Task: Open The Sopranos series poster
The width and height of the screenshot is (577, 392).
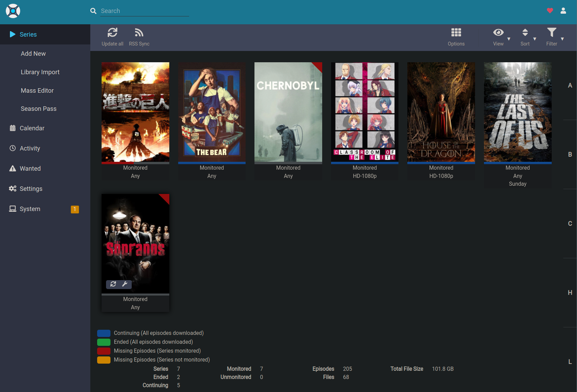Action: click(x=135, y=244)
